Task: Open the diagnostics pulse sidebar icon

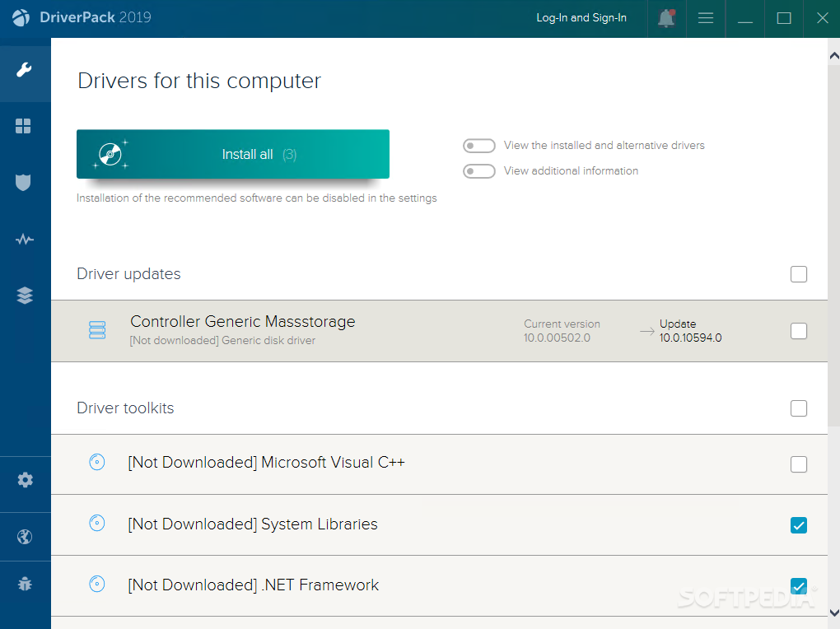Action: [24, 240]
